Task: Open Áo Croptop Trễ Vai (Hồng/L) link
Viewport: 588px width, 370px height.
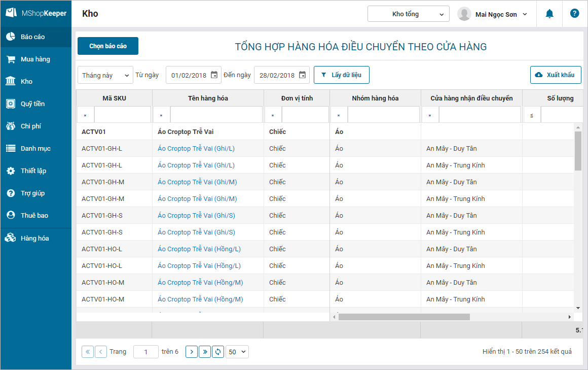Action: (x=199, y=249)
